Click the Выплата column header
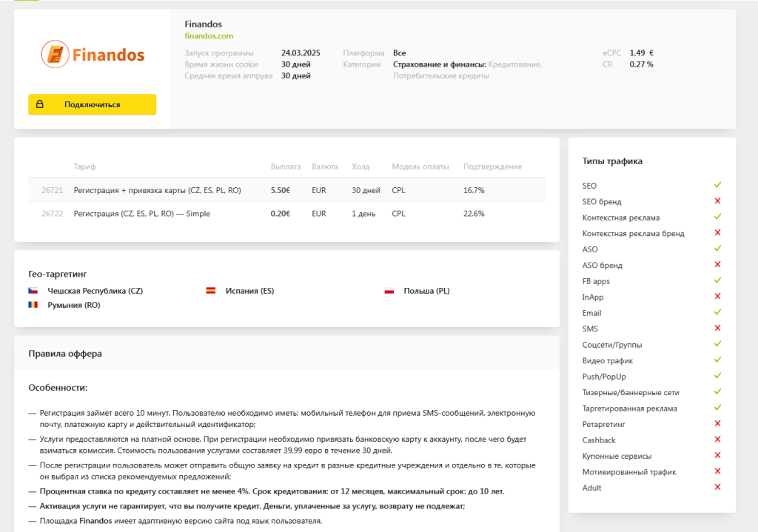This screenshot has width=758, height=532. click(286, 166)
